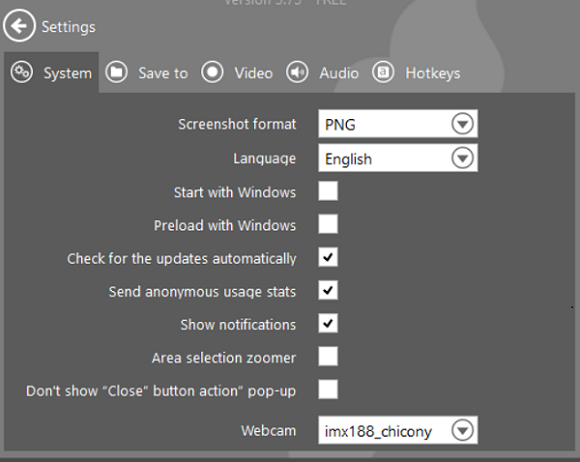Enable Area selection zoomer checkbox
Image resolution: width=580 pixels, height=462 pixels.
click(x=328, y=356)
